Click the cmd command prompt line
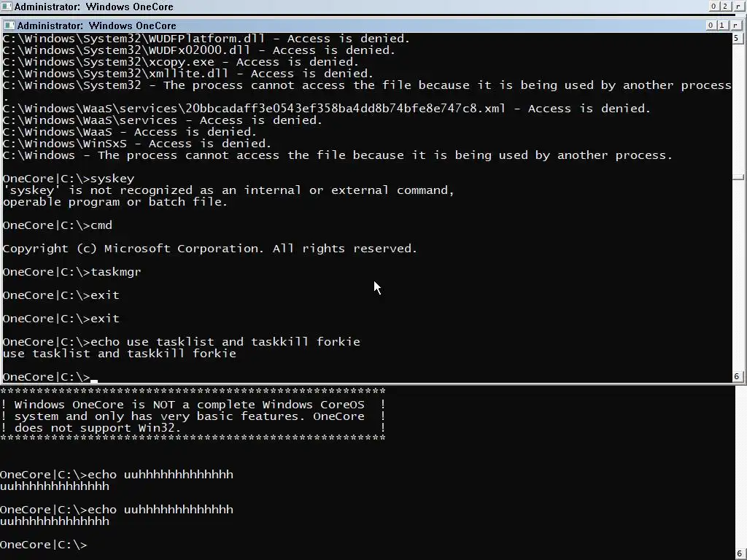The height and width of the screenshot is (560, 747). coord(58,225)
